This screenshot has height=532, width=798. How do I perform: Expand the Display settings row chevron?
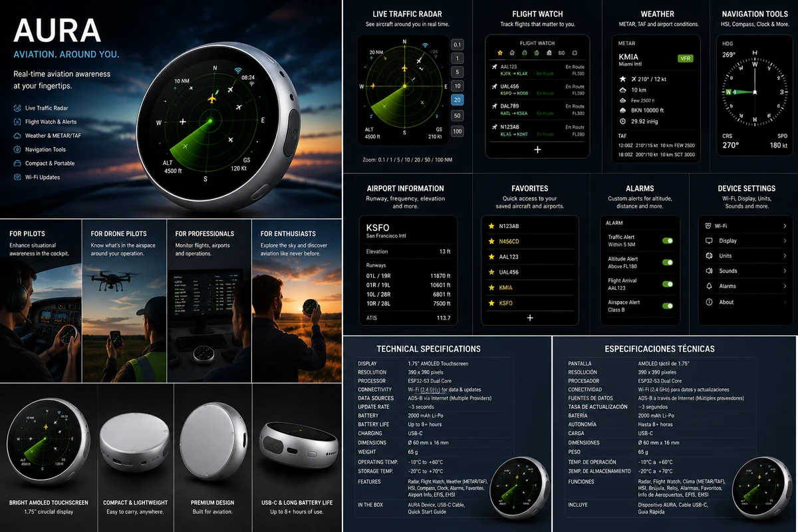click(785, 241)
